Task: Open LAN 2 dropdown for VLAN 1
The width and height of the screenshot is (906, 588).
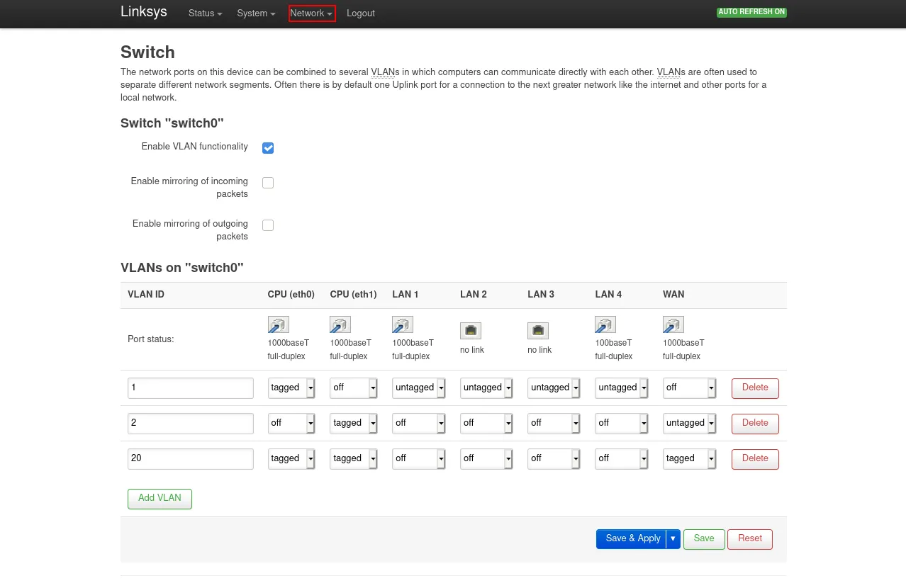Action: click(487, 388)
